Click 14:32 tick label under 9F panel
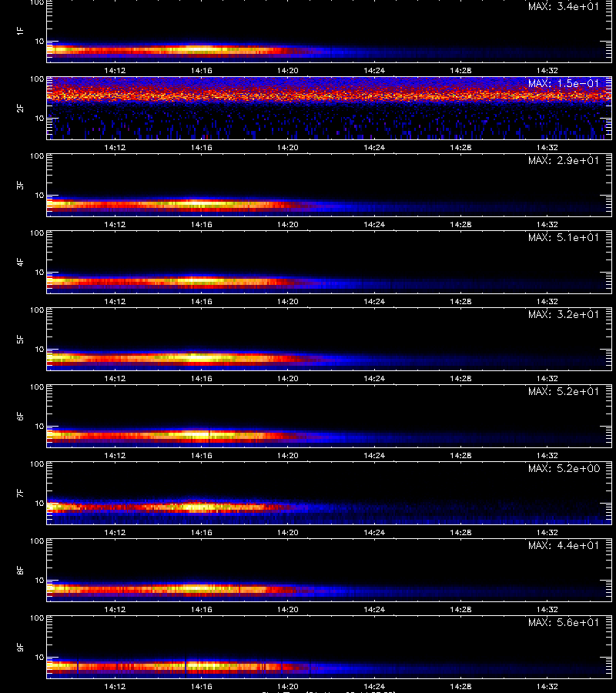The width and height of the screenshot is (616, 693). coord(547,686)
